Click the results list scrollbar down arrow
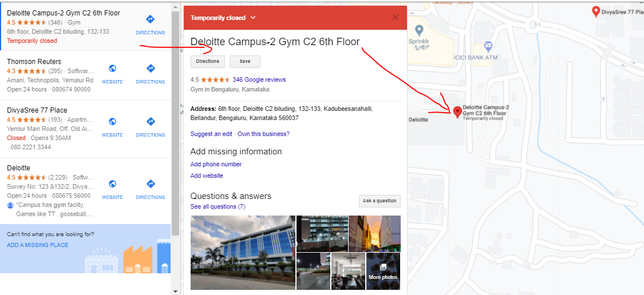 (x=175, y=292)
